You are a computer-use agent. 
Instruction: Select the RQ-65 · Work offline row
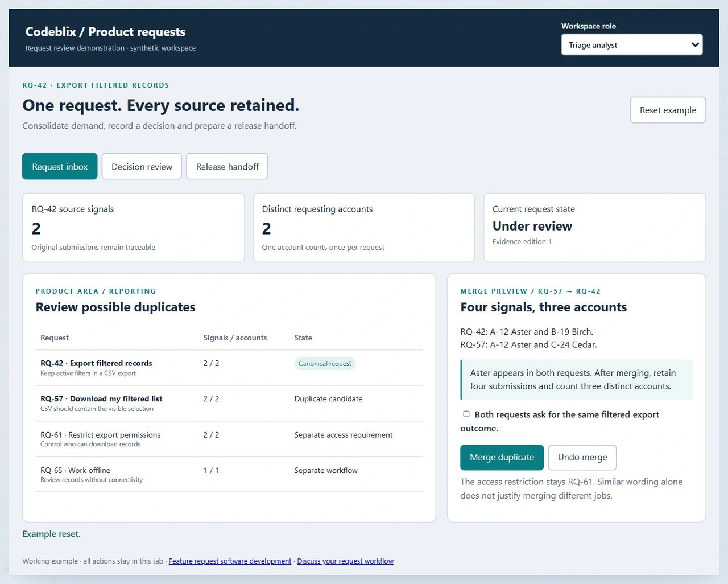pos(229,475)
